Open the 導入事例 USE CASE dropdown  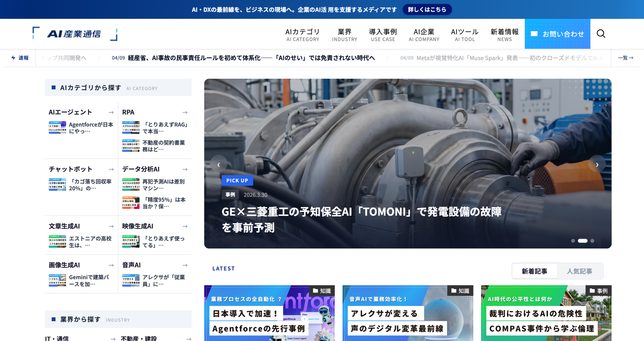pyautogui.click(x=383, y=34)
